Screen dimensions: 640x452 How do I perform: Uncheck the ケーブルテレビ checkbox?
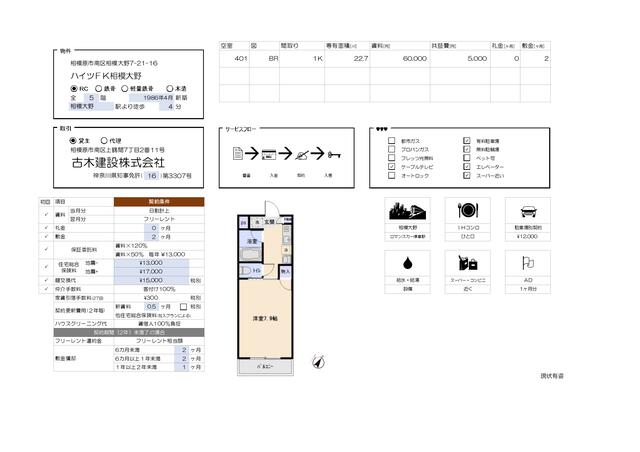coord(391,167)
